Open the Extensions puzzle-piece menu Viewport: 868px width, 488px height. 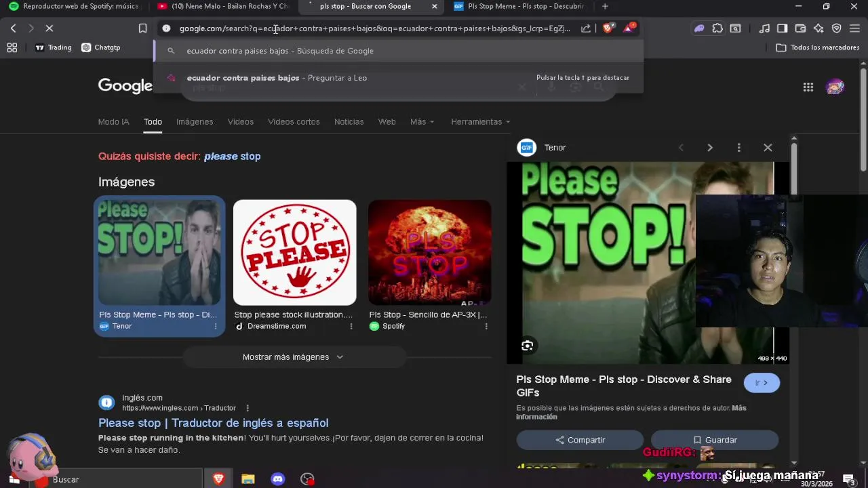(x=717, y=28)
